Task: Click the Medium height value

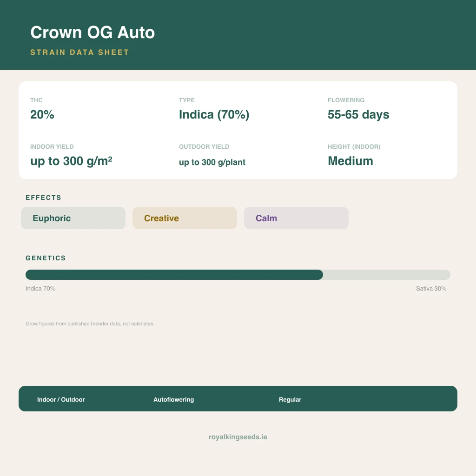Action: (350, 161)
